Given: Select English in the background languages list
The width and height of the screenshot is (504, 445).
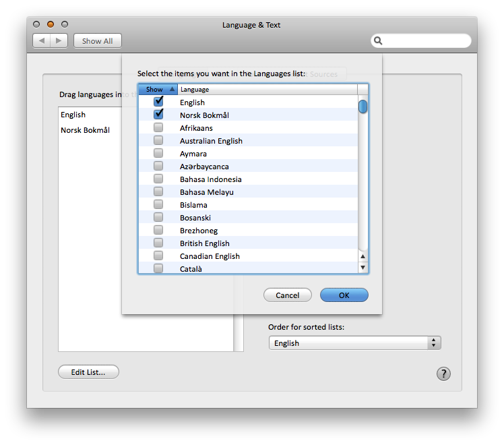Looking at the screenshot, I should tap(73, 115).
